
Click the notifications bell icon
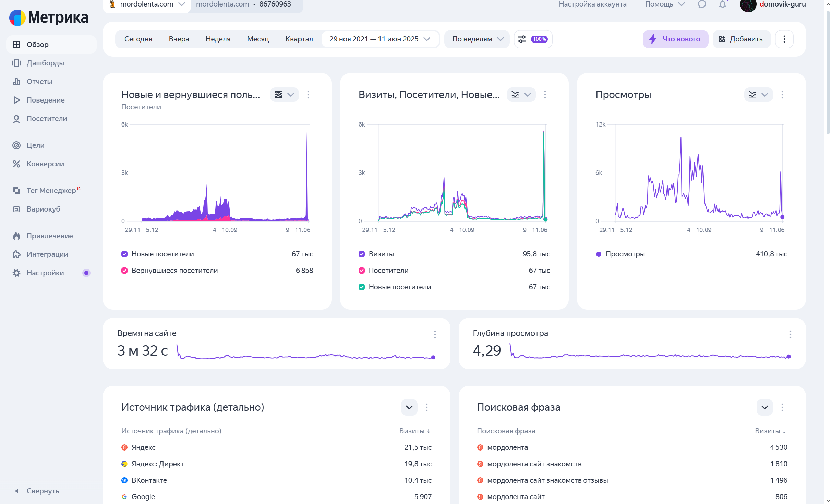click(722, 4)
